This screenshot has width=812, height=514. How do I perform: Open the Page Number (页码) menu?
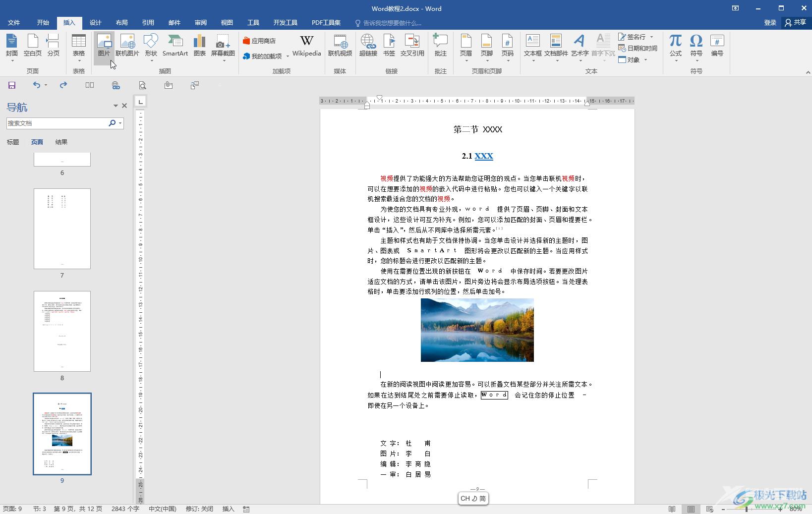pos(507,48)
